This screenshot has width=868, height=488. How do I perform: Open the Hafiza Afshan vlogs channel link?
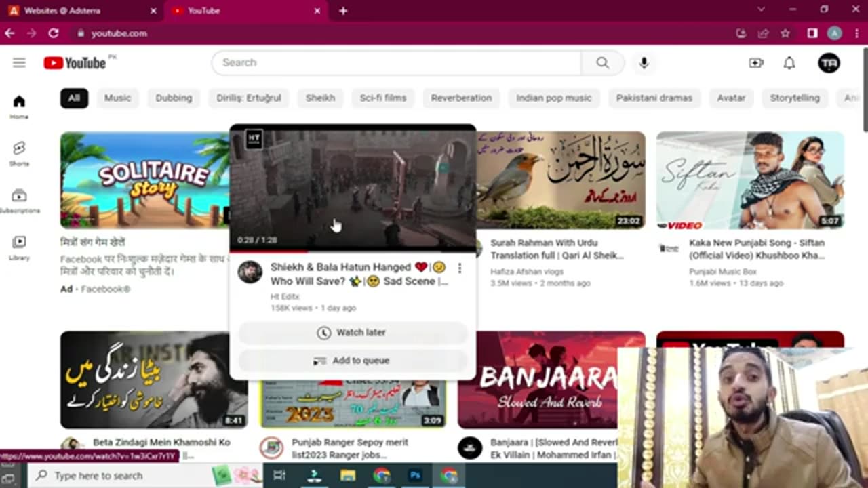tap(527, 272)
